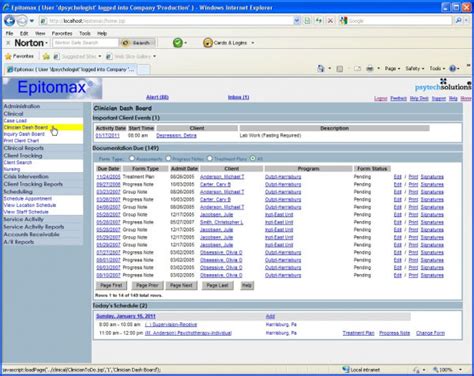Open a new blank browser tab
The image size is (474, 376).
[144, 69]
